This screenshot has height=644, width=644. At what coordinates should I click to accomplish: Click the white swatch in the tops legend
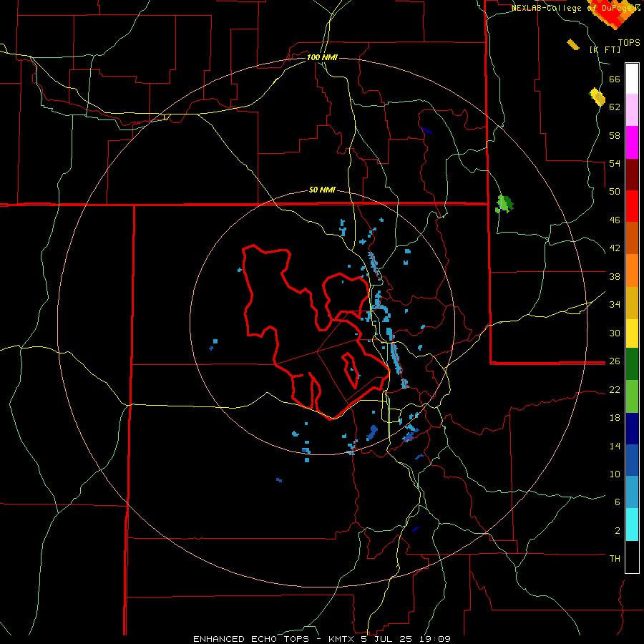tap(632, 79)
